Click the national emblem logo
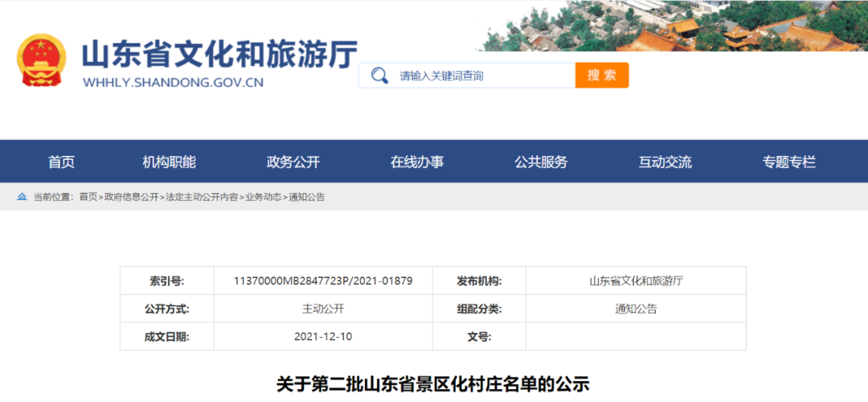The height and width of the screenshot is (402, 868). tap(43, 62)
